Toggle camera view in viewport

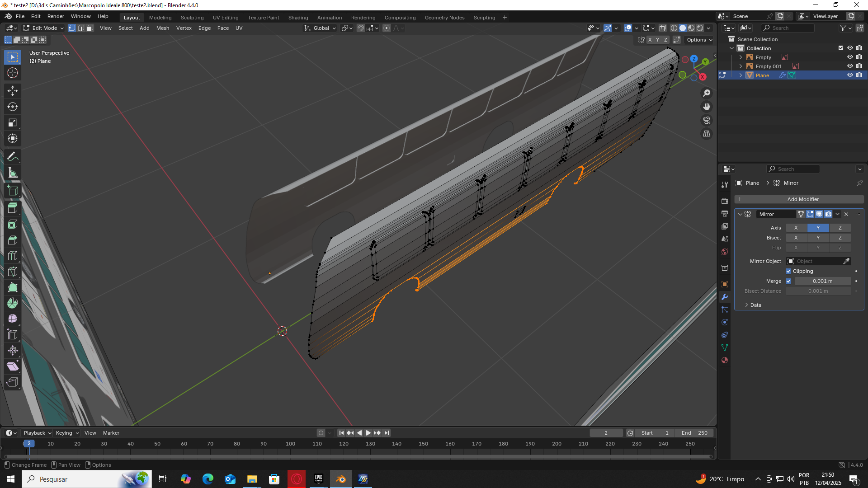(707, 120)
